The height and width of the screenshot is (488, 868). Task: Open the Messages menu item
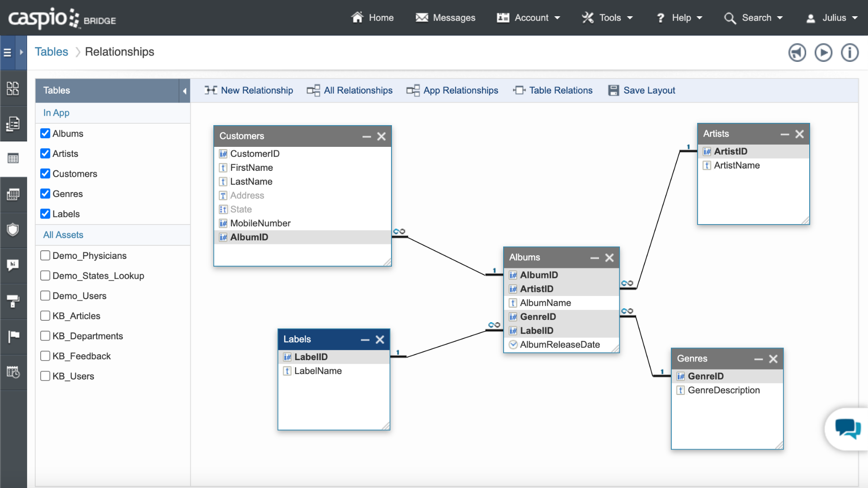point(445,18)
